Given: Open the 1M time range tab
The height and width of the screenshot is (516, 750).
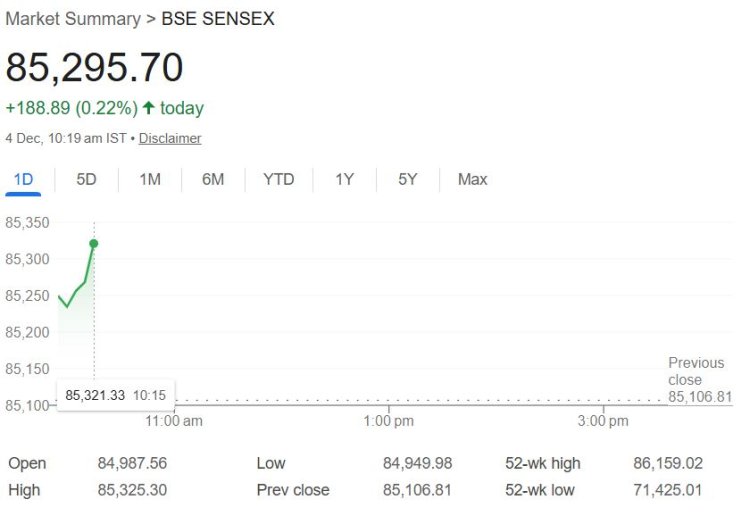Looking at the screenshot, I should (150, 179).
